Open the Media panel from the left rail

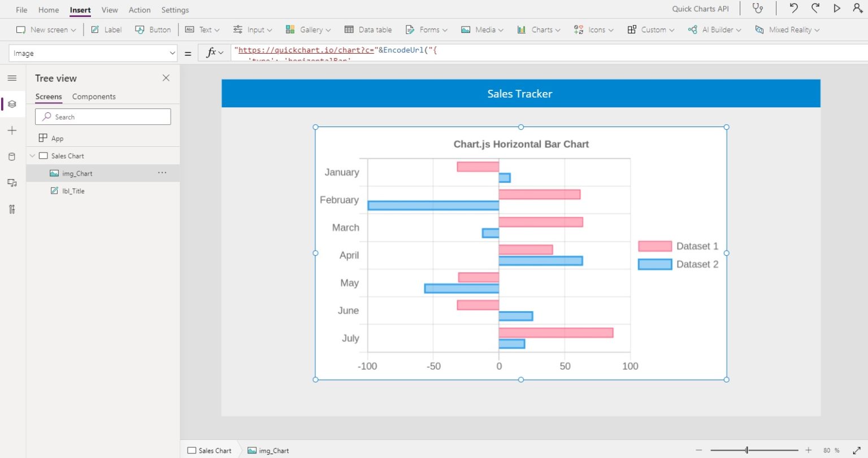(x=12, y=182)
